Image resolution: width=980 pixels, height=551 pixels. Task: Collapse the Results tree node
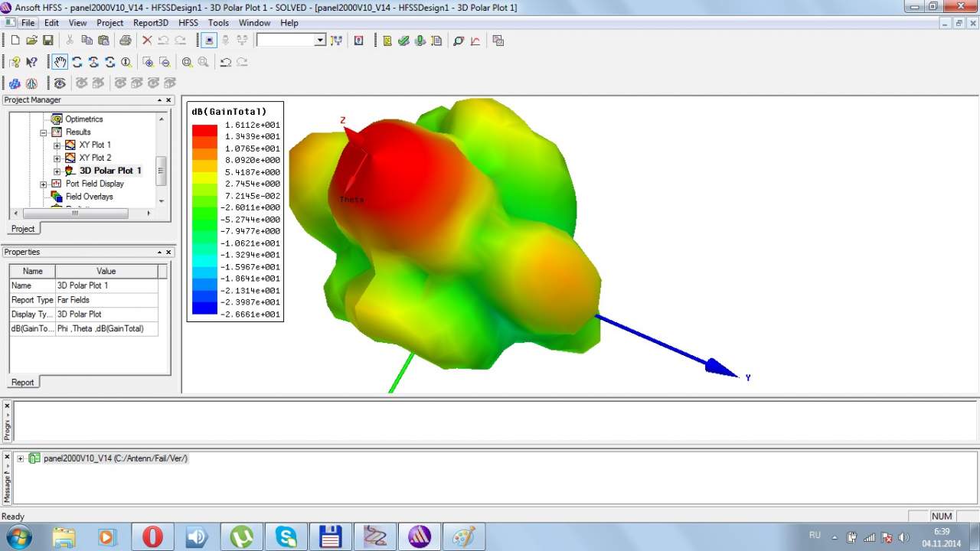click(x=44, y=132)
